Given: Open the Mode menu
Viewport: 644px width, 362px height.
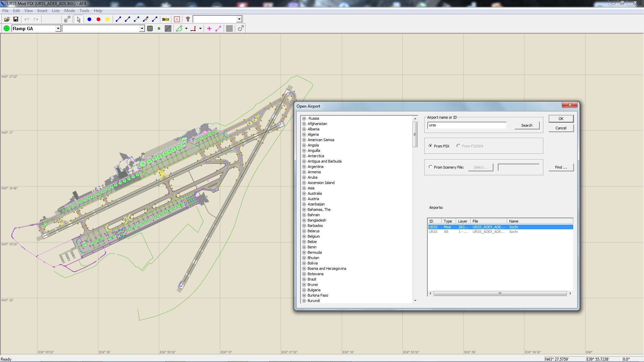Looking at the screenshot, I should click(x=69, y=11).
